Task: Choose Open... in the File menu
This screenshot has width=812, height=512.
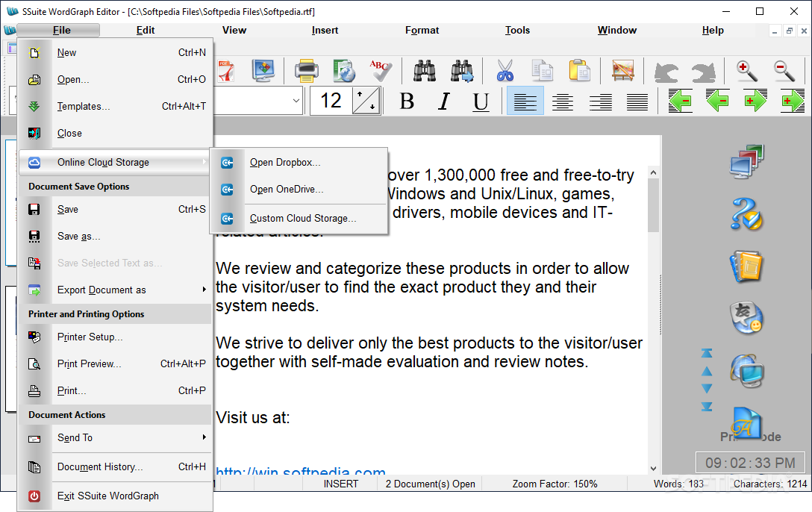Action: click(x=115, y=80)
